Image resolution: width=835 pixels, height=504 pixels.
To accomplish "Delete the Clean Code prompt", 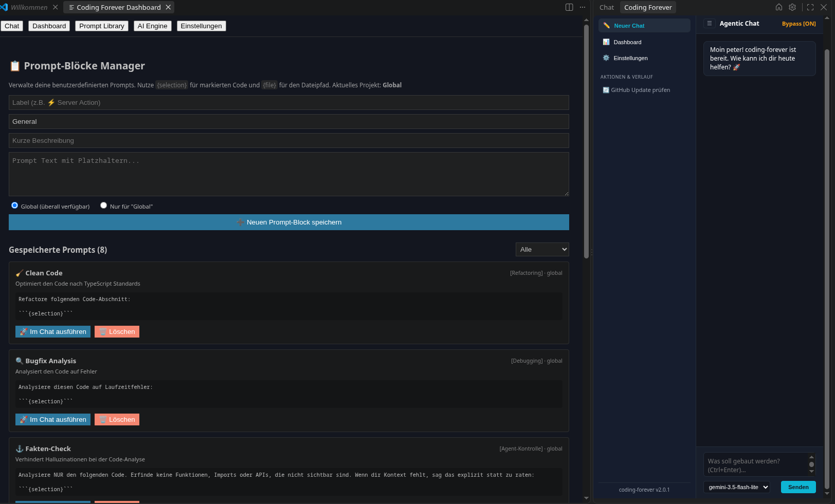I will (117, 332).
